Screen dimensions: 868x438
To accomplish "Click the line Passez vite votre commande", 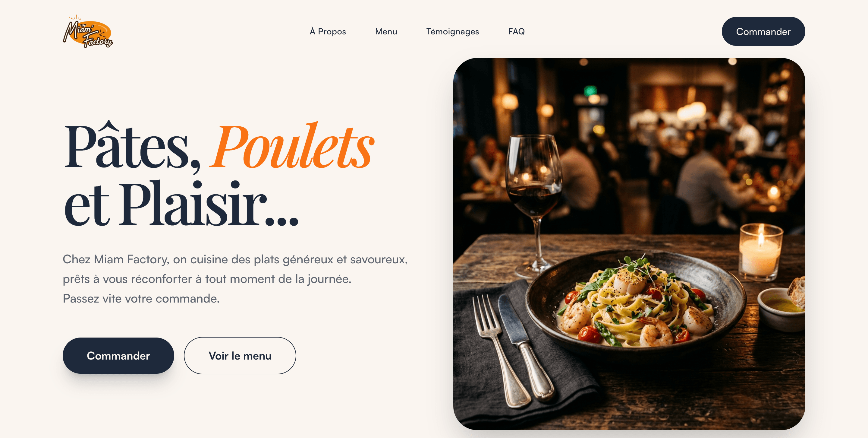I will [x=141, y=298].
